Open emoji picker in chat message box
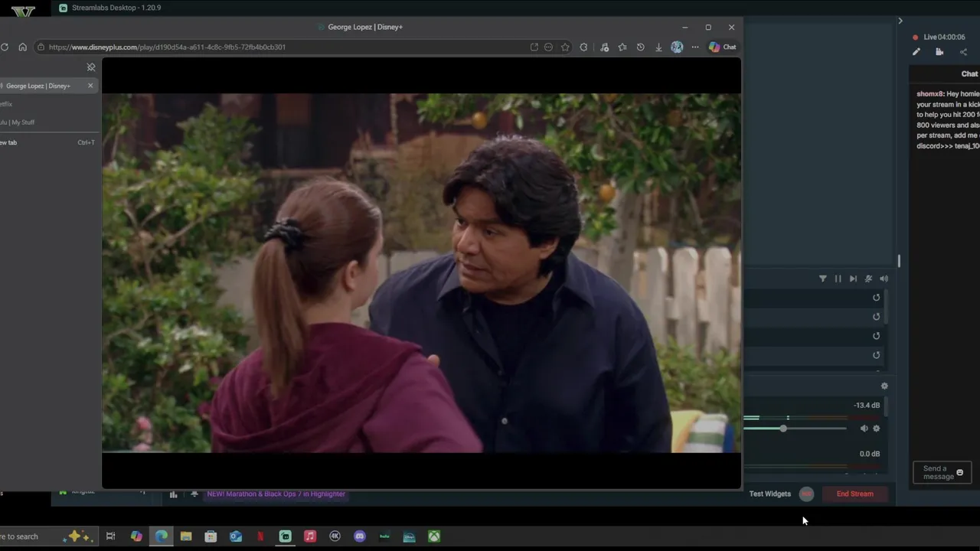The width and height of the screenshot is (980, 551). [x=960, y=472]
